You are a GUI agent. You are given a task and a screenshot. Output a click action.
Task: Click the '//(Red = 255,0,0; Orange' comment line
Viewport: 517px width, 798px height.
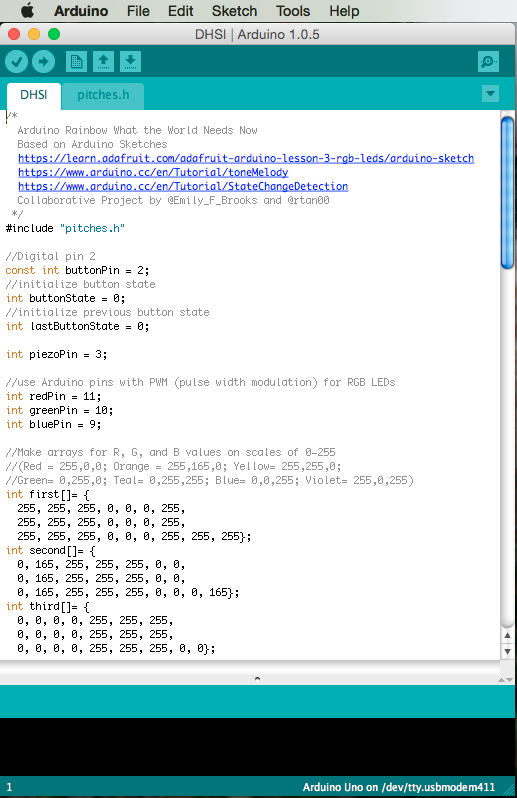tap(174, 466)
